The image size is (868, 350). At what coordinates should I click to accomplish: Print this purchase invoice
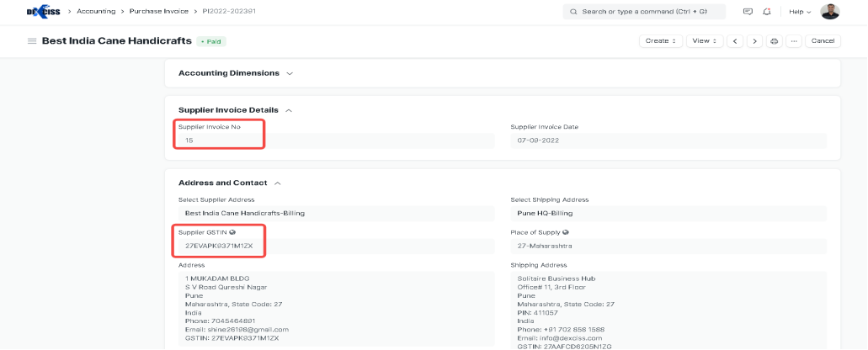pyautogui.click(x=774, y=41)
